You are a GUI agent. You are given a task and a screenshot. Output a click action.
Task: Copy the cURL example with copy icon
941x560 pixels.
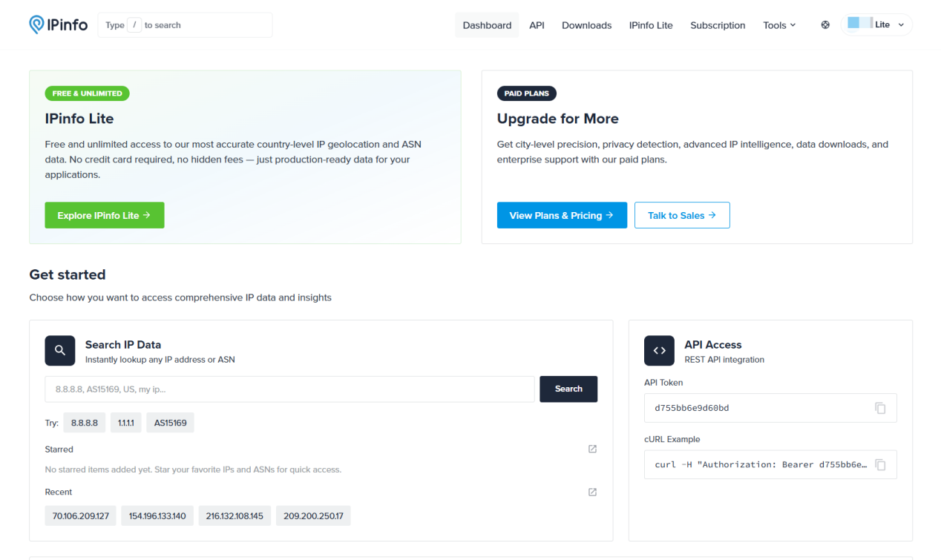point(880,465)
